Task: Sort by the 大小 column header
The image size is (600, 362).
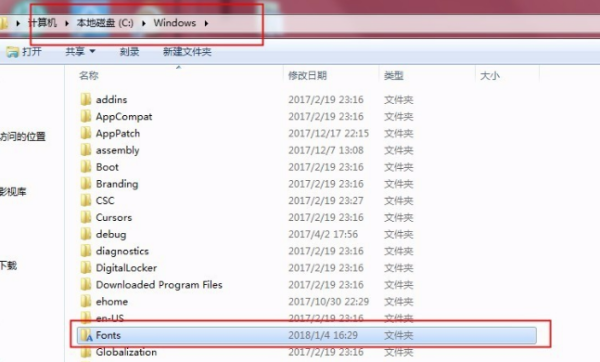Action: [x=490, y=75]
